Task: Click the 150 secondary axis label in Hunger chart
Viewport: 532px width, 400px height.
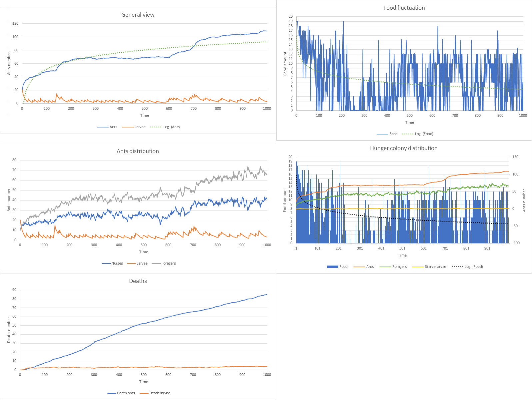Action: [x=515, y=157]
